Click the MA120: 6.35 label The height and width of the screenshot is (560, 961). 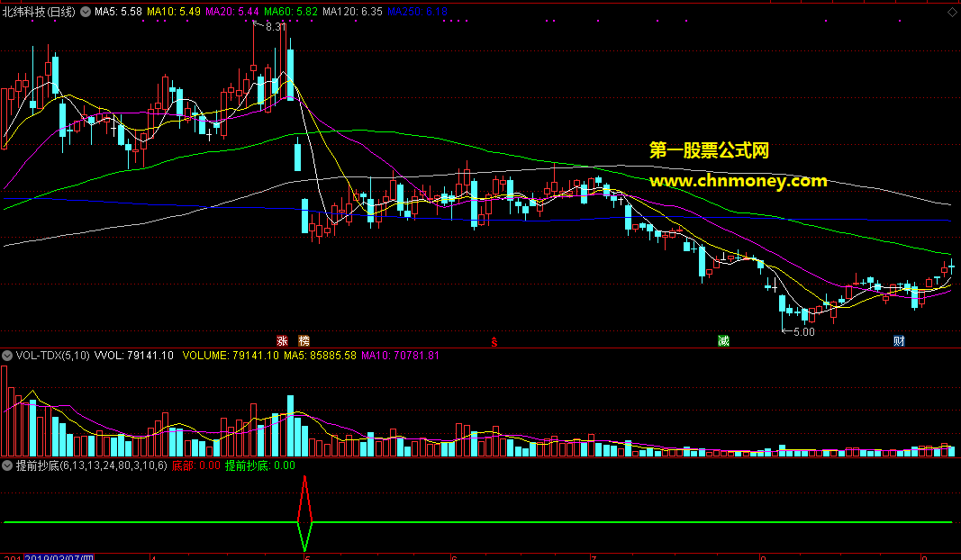[352, 12]
